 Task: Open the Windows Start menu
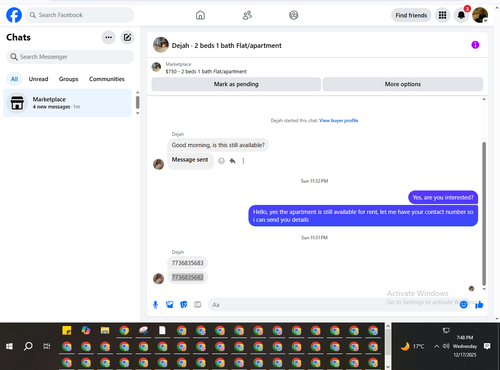(x=9, y=347)
